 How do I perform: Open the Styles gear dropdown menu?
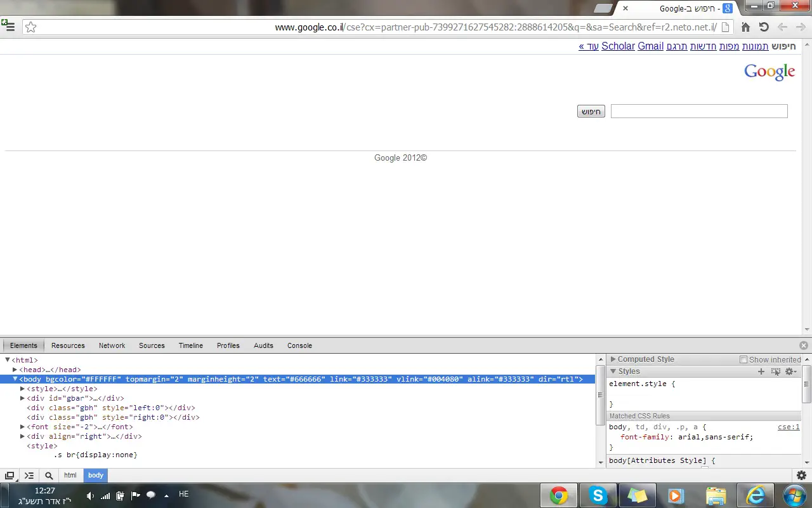[x=790, y=371]
